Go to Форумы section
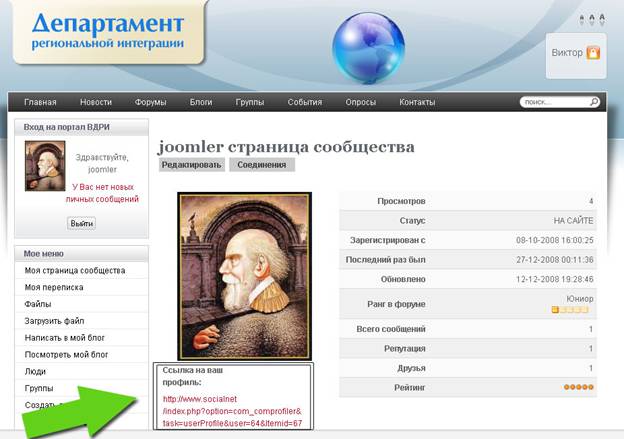 pyautogui.click(x=150, y=102)
